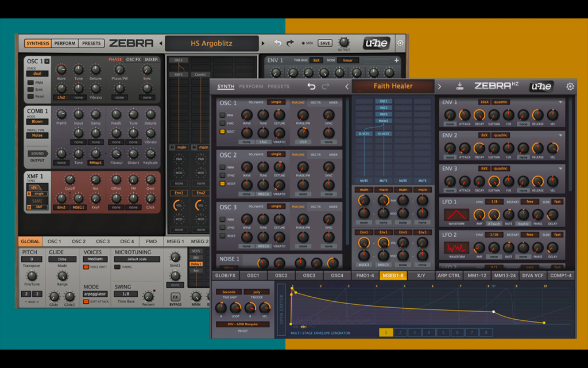
Task: Open the DIVA VCF tab
Action: (x=532, y=275)
